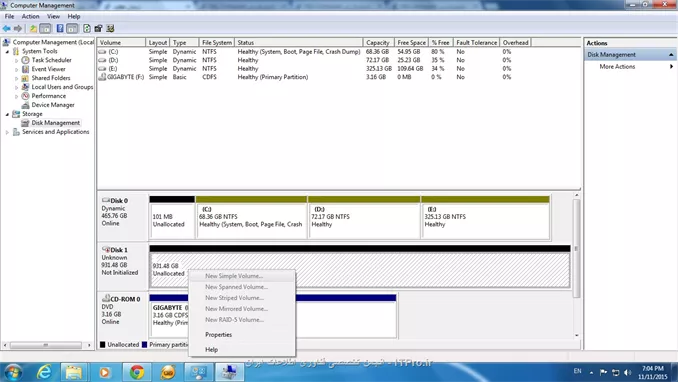
Task: Expand Local Users and Groups node
Action: [x=17, y=87]
